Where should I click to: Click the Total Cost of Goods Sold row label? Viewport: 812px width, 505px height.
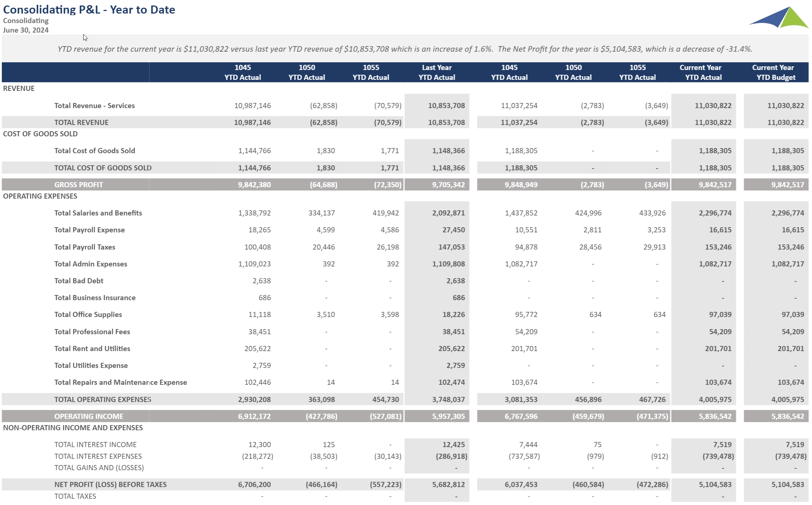(x=95, y=151)
